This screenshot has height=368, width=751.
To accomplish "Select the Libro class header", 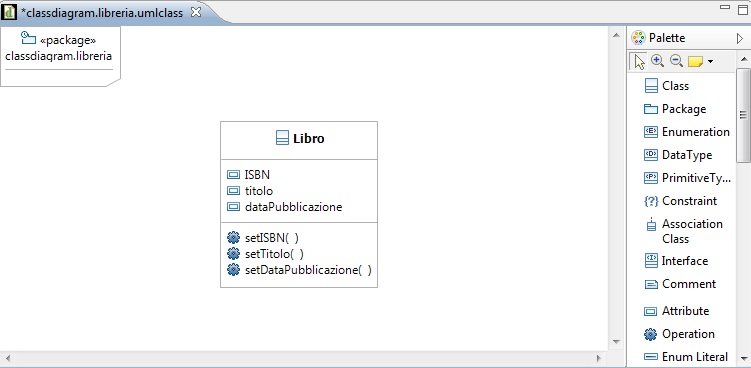I will pos(299,140).
